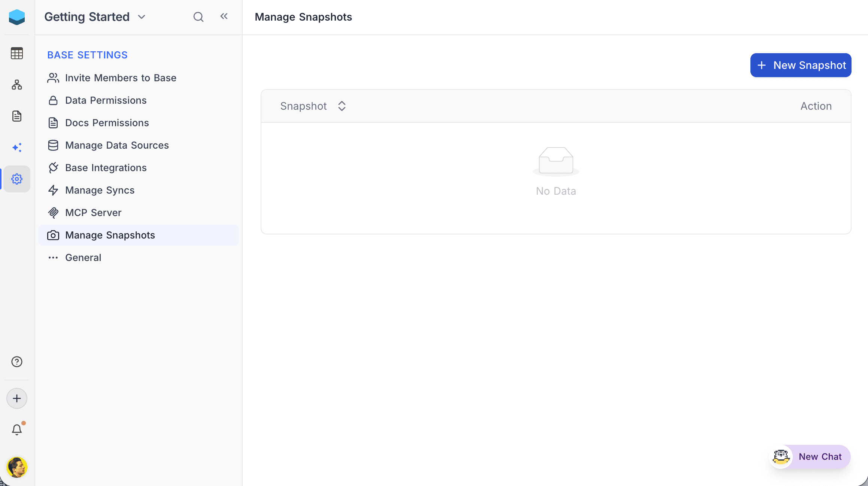Click the search magnifier icon

coord(198,17)
